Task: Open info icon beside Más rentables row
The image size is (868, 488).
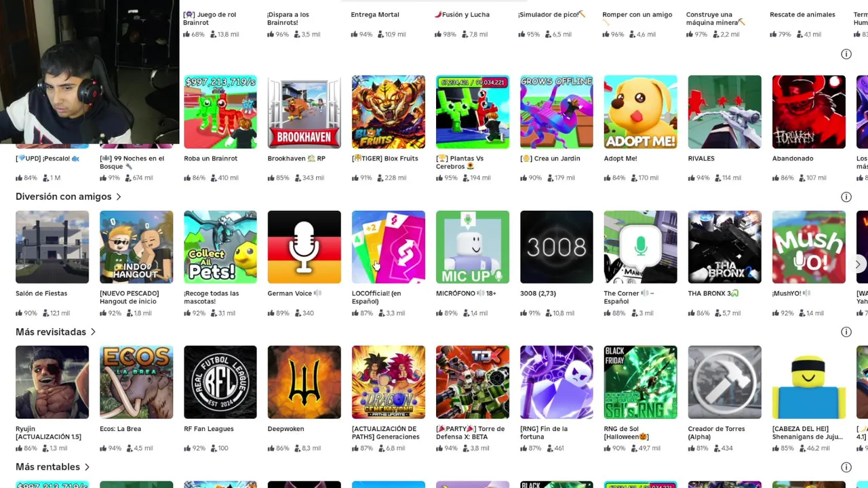Action: point(846,467)
